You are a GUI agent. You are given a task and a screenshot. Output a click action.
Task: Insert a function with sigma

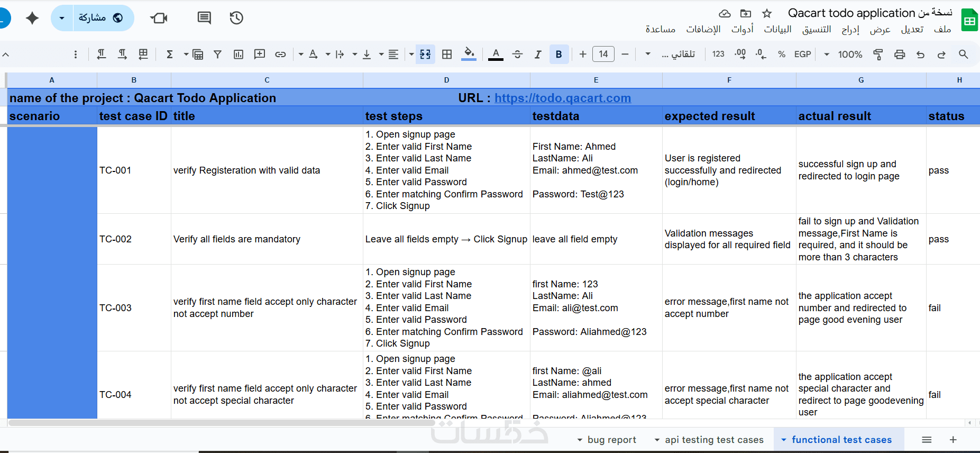(x=170, y=54)
